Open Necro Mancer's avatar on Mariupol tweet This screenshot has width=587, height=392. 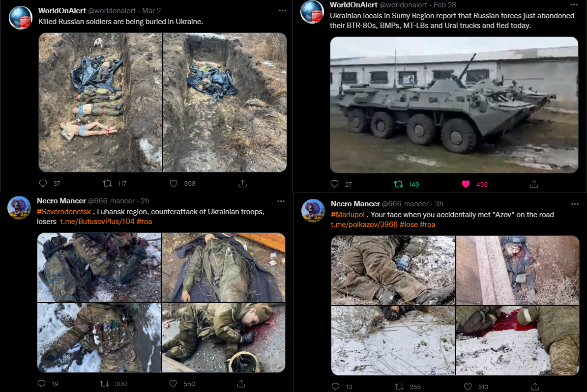click(313, 211)
